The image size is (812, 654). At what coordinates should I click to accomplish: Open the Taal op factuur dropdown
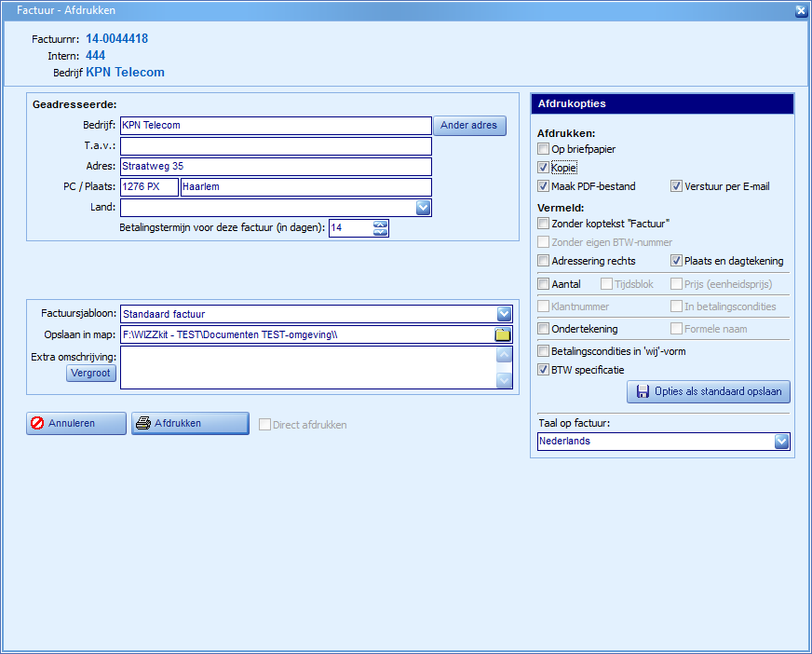pyautogui.click(x=782, y=442)
